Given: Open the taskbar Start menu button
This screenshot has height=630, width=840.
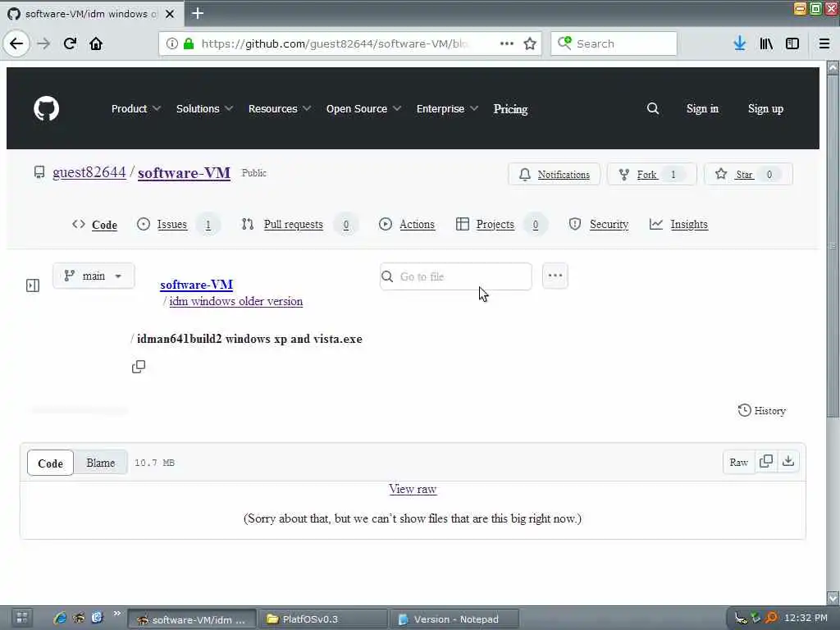Looking at the screenshot, I should click(22, 619).
